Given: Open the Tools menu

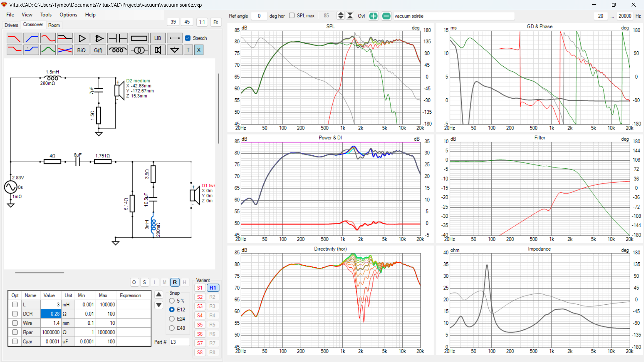Looking at the screenshot, I should [x=46, y=15].
